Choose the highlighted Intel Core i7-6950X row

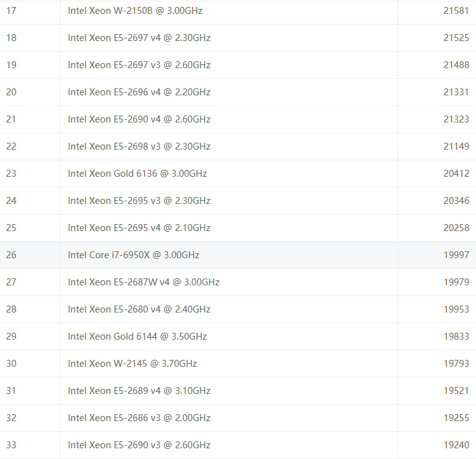133,255
